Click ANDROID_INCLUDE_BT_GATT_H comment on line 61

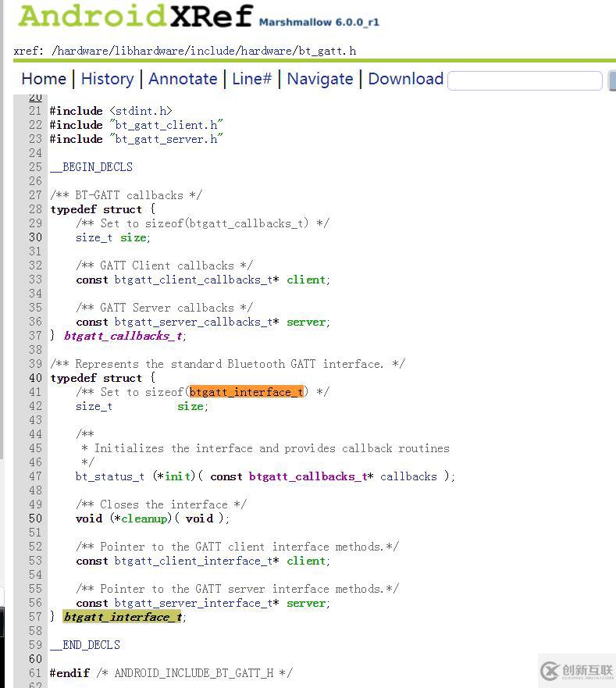(194, 673)
